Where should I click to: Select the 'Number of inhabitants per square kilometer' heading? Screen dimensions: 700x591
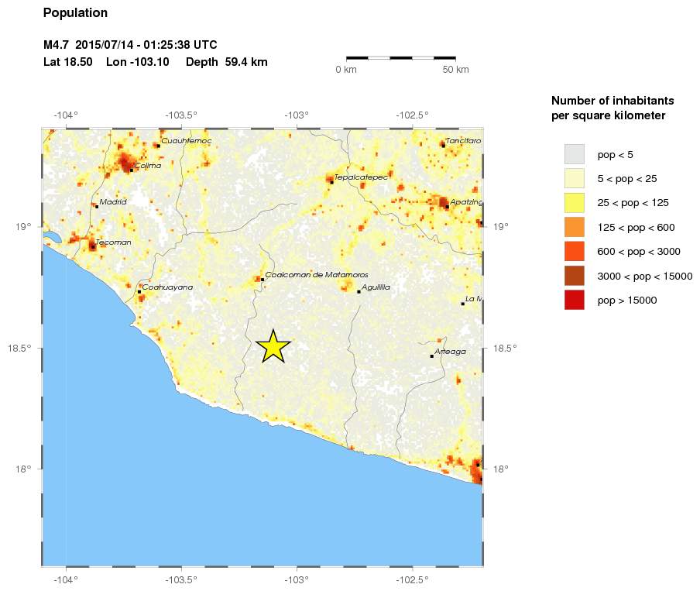point(612,108)
